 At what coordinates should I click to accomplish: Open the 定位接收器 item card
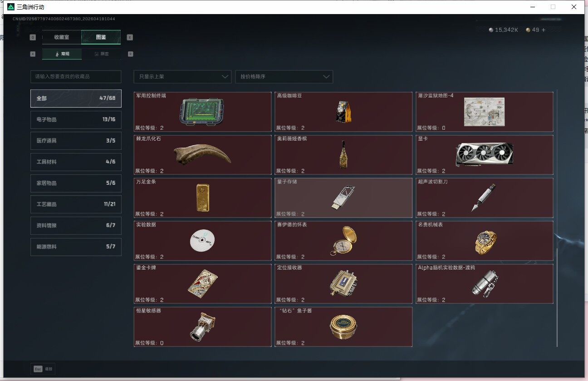click(x=343, y=284)
